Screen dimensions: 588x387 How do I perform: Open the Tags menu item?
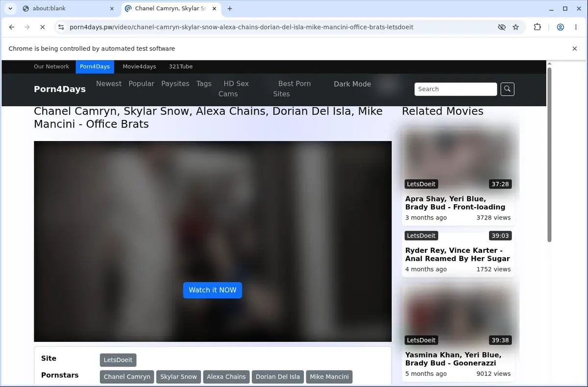(x=204, y=84)
